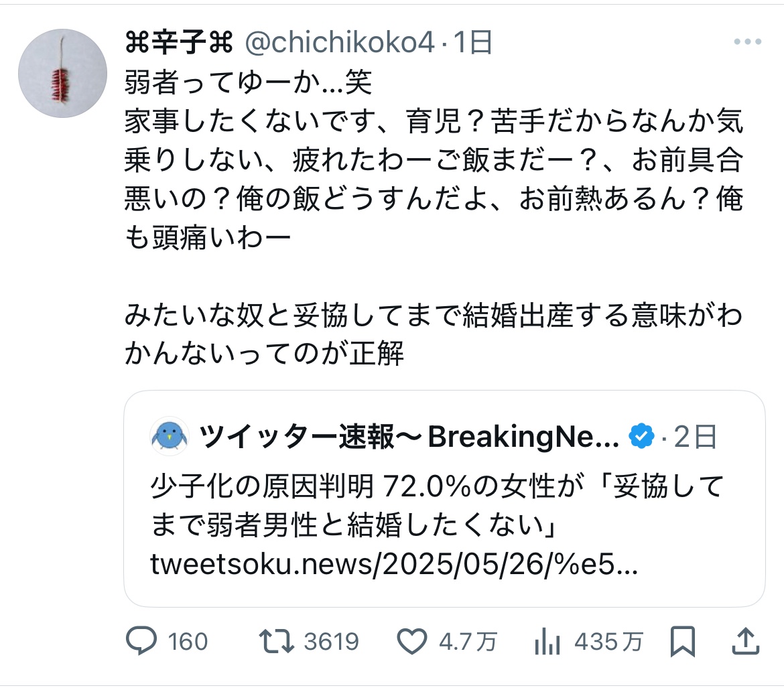Click the ⌘辛子⌘ display name
Image resolution: width=784 pixels, height=690 pixels.
coord(178,44)
